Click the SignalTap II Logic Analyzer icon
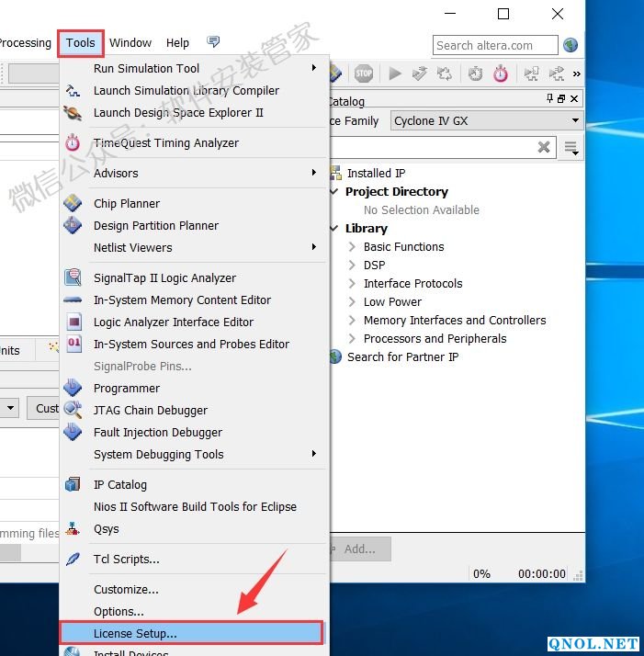 click(73, 278)
